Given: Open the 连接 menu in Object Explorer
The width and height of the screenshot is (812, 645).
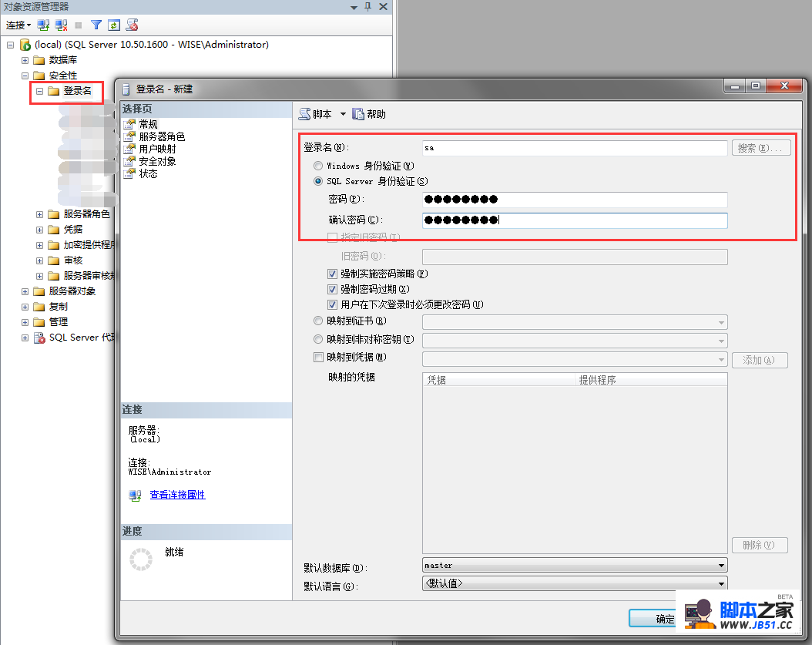Looking at the screenshot, I should [17, 25].
